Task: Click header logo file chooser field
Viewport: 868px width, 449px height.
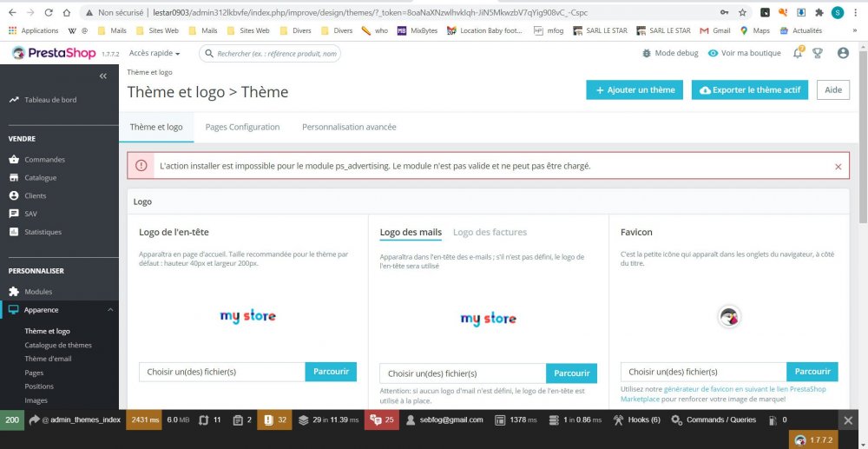Action: [222, 372]
